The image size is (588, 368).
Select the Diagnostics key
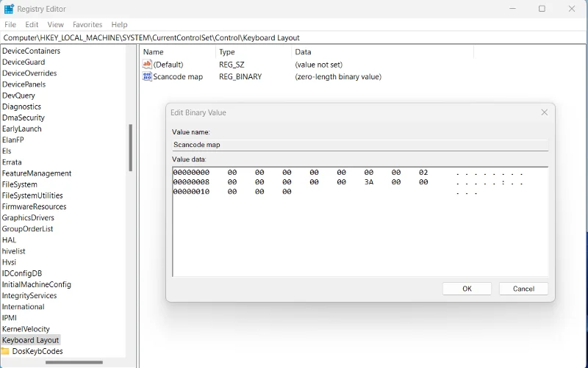click(x=22, y=107)
